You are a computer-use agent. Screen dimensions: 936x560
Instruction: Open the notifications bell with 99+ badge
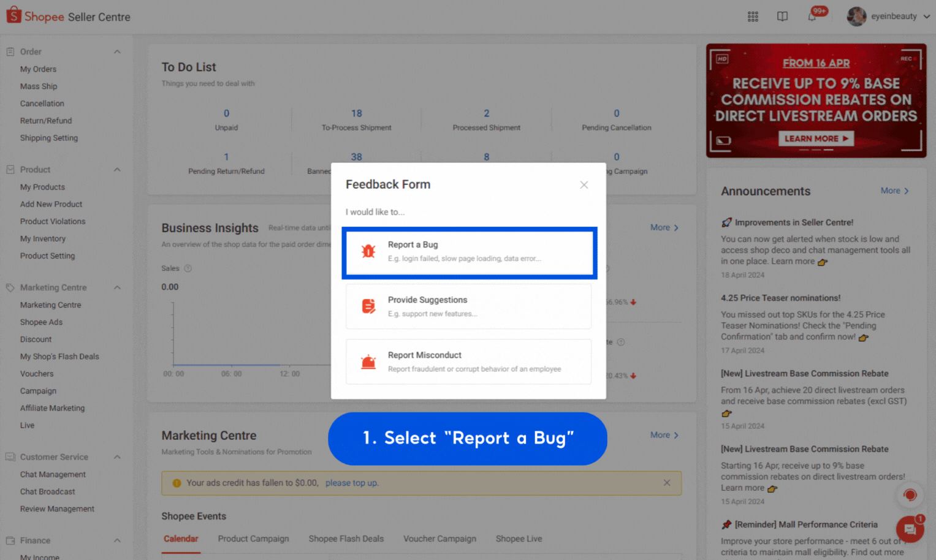[810, 16]
